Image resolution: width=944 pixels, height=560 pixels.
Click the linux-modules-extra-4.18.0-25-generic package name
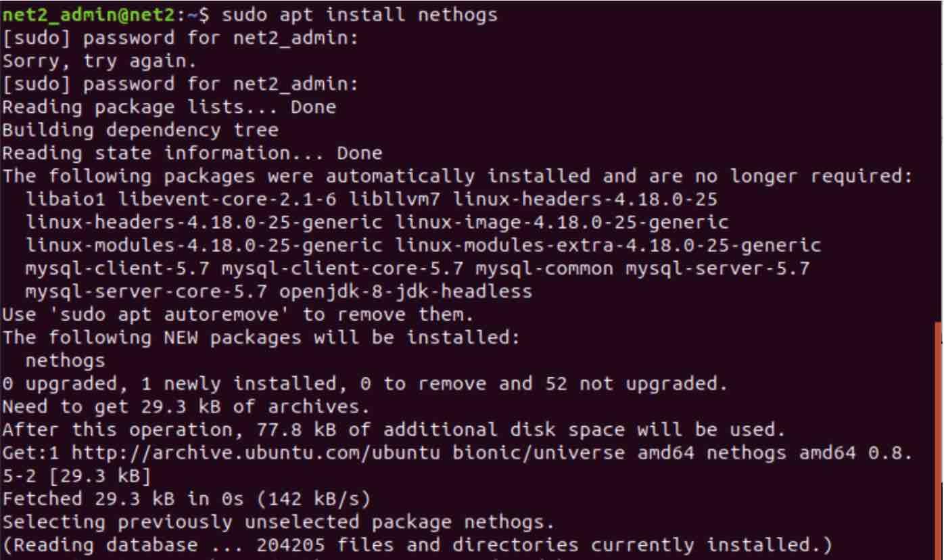click(608, 245)
